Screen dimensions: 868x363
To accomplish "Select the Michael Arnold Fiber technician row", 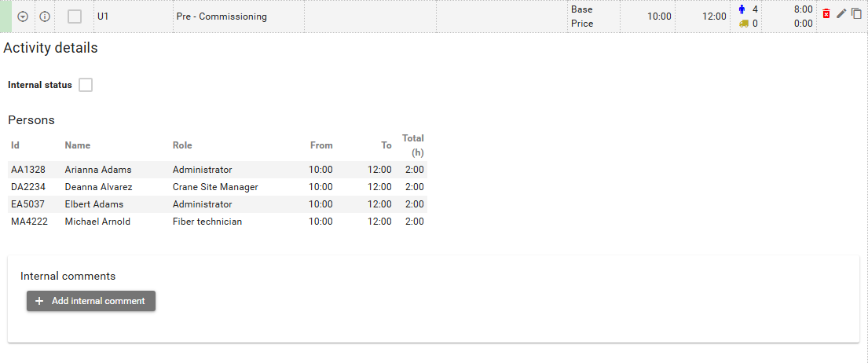I will [x=218, y=222].
